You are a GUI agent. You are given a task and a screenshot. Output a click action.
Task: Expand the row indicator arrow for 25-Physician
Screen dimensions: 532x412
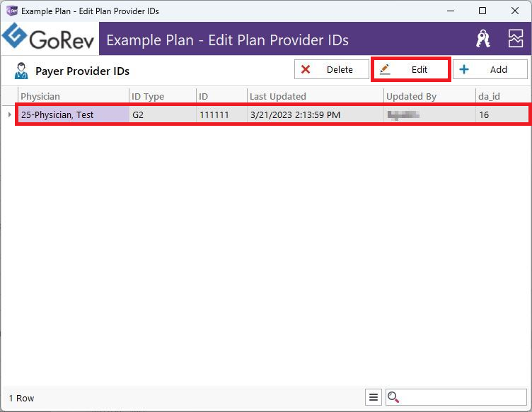(9, 114)
